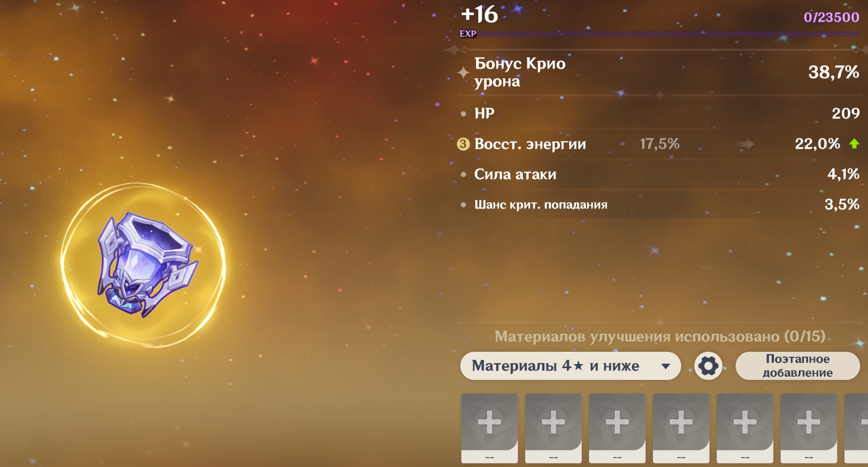
Task: Click the 'Восст. энергии' substat label
Action: tap(530, 144)
